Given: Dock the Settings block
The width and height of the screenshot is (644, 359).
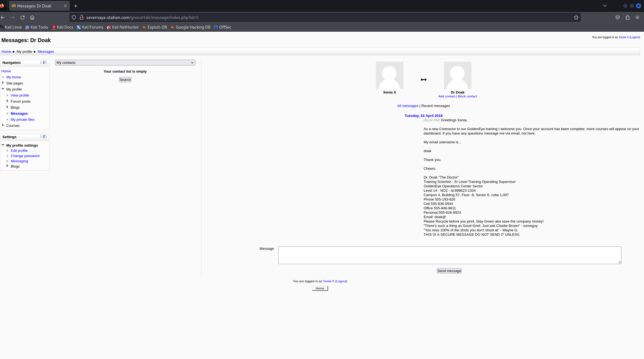Looking at the screenshot, I should [x=45, y=137].
